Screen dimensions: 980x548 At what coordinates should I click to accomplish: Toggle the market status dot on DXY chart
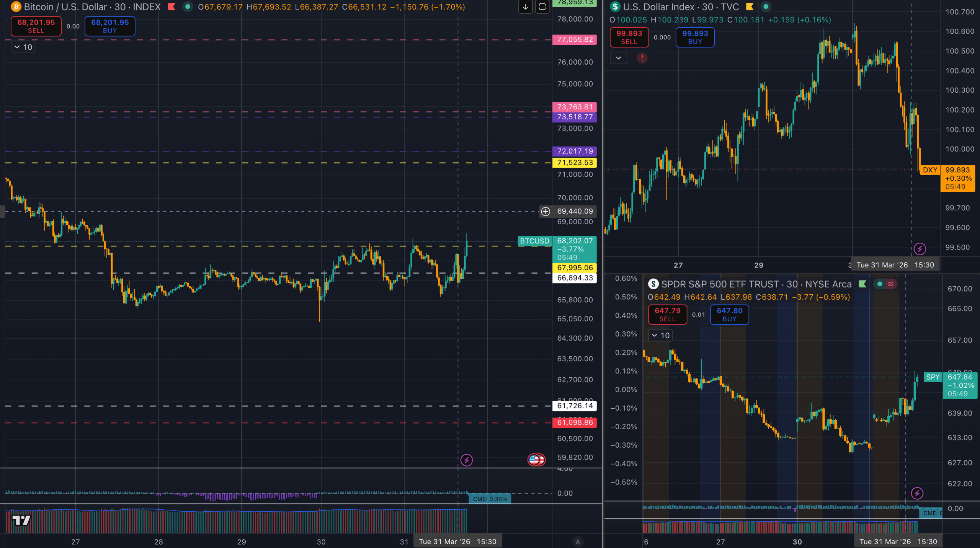click(x=766, y=7)
